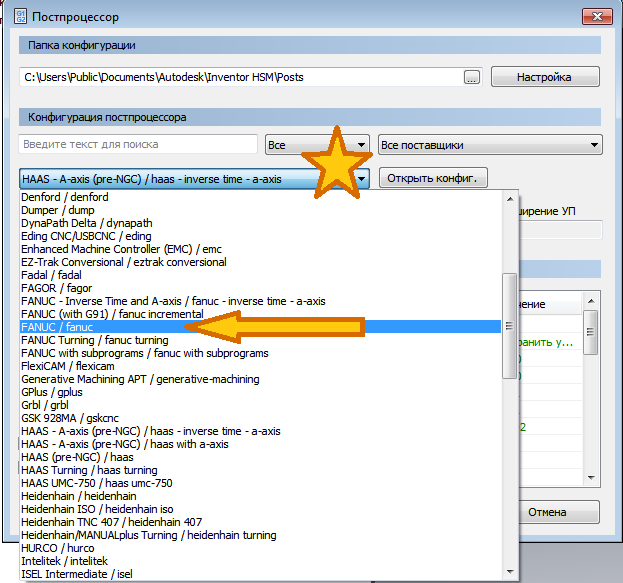Open the Все category filter dropdown
The width and height of the screenshot is (623, 583).
(317, 145)
